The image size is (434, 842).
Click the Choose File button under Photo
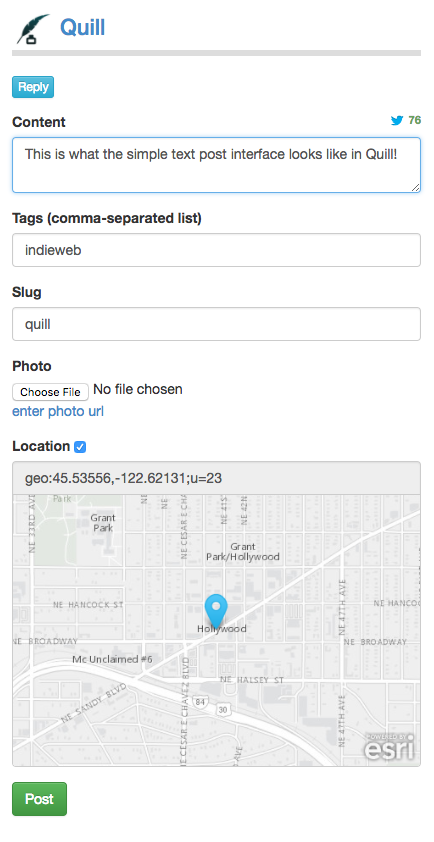pyautogui.click(x=50, y=392)
